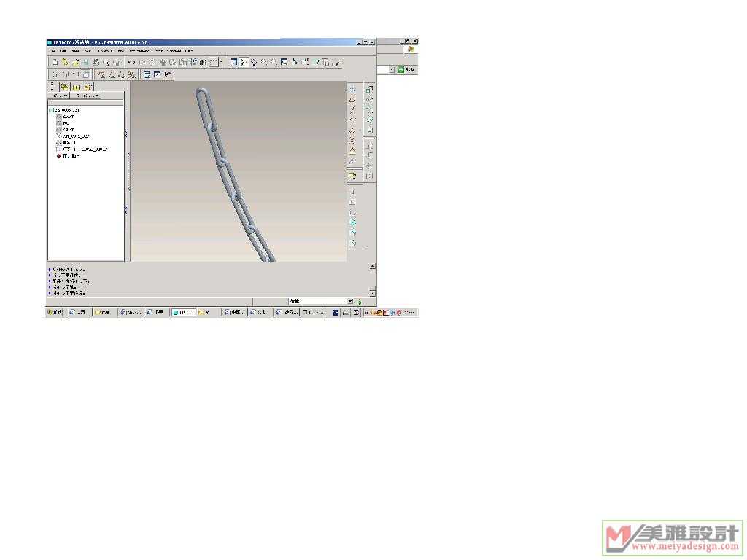Toggle datum axes display
747x560 pixels.
coord(111,75)
